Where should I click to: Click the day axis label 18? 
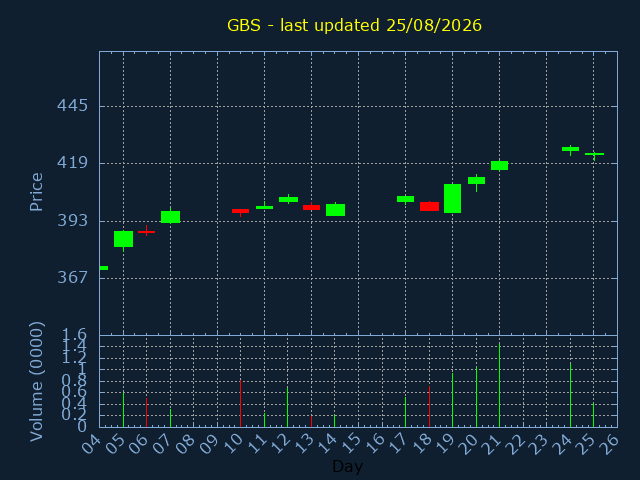pyautogui.click(x=420, y=444)
